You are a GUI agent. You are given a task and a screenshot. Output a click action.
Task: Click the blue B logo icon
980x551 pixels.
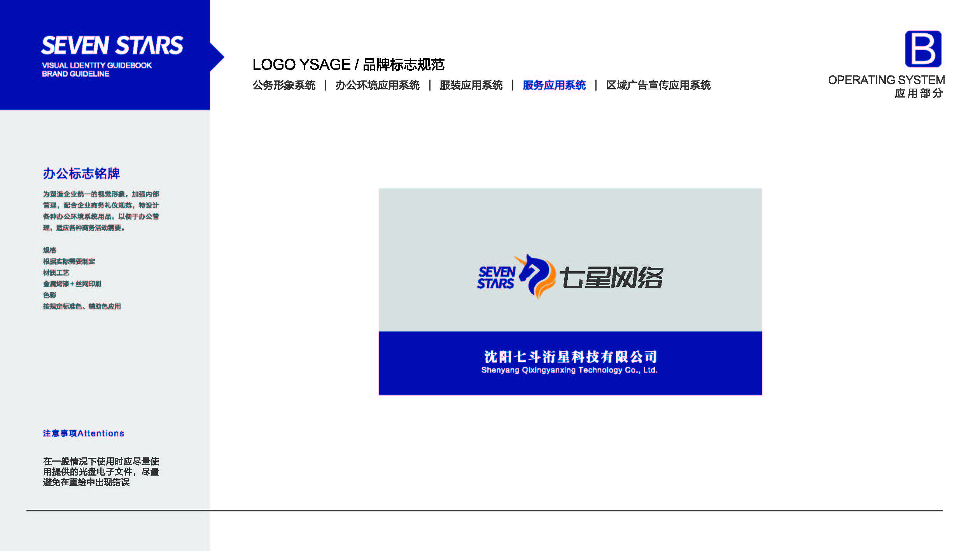click(x=923, y=49)
